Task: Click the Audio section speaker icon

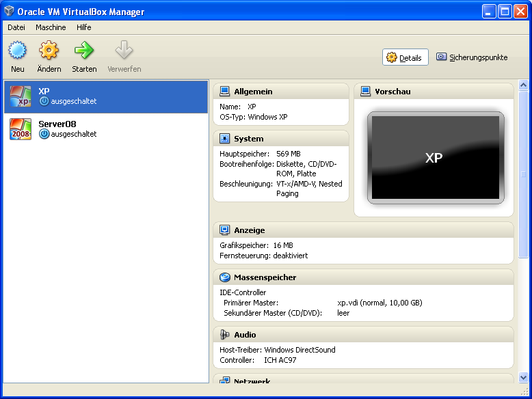Action: (224, 335)
